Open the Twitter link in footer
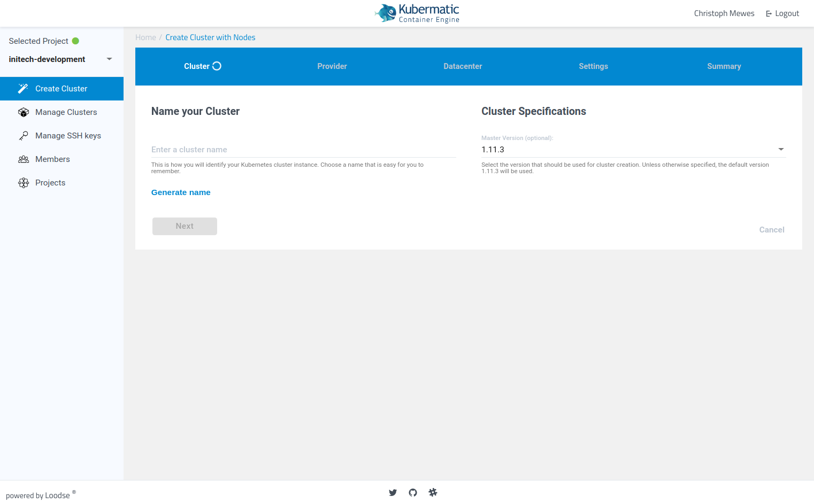 coord(393,493)
